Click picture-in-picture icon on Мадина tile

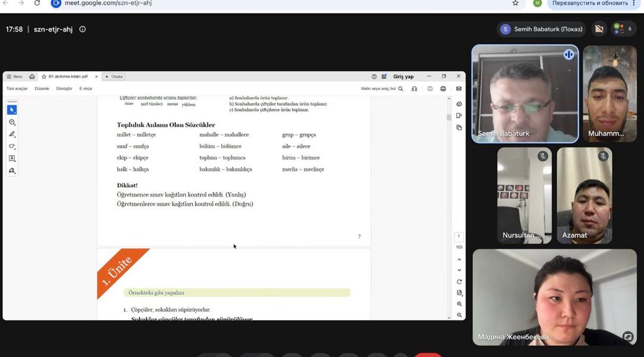[627, 337]
